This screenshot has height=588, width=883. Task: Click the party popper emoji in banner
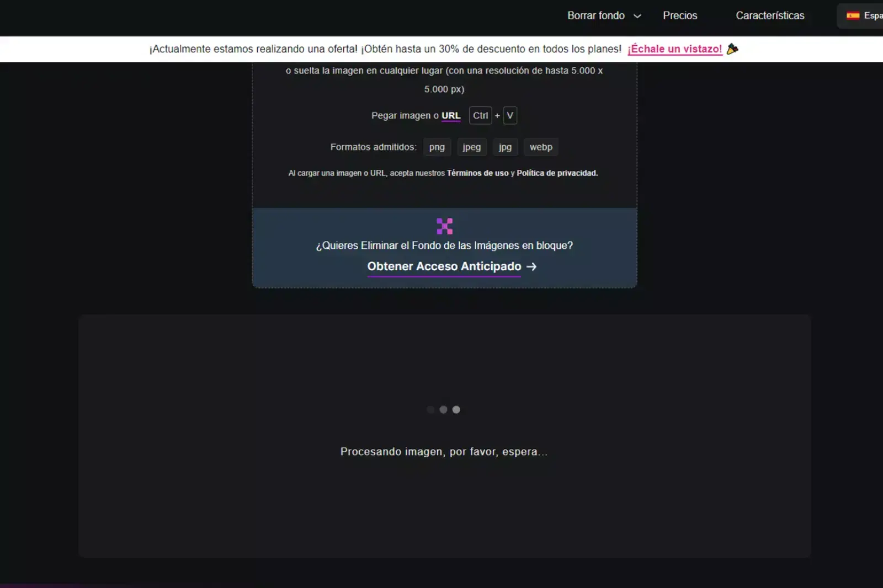(x=732, y=49)
